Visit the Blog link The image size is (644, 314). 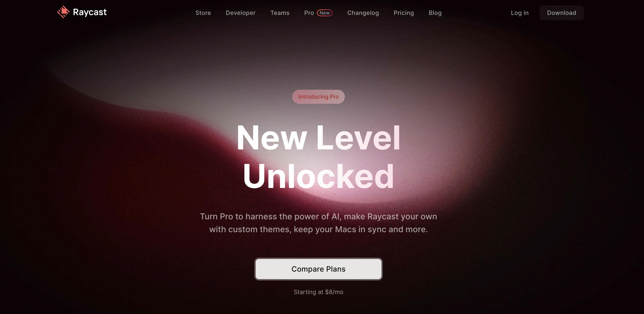tap(435, 13)
